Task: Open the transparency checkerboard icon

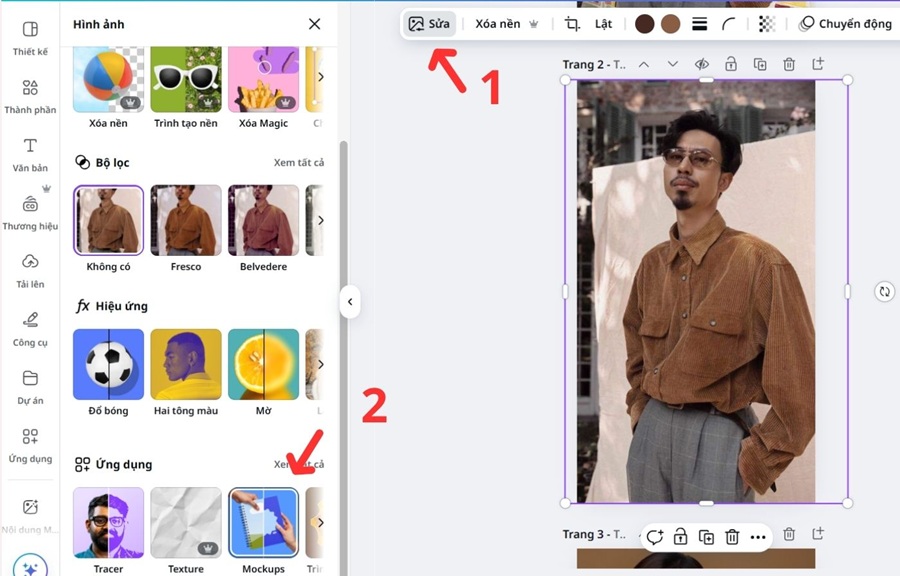Action: 767,24
